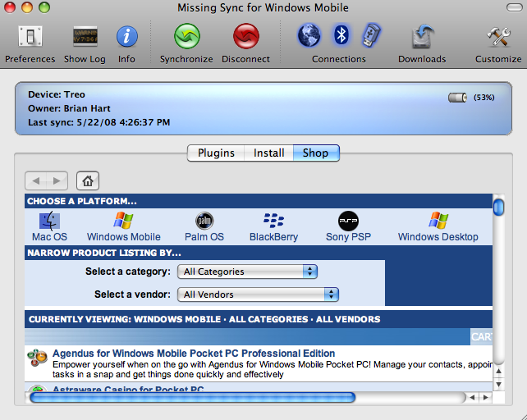Go to shop home with house icon
The height and width of the screenshot is (420, 527).
(x=88, y=180)
